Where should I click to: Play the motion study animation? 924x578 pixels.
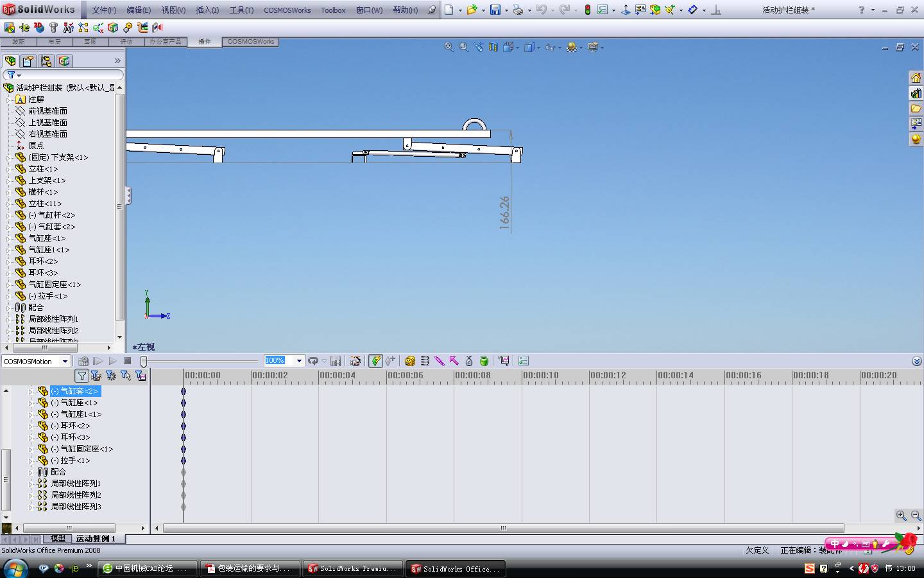113,361
